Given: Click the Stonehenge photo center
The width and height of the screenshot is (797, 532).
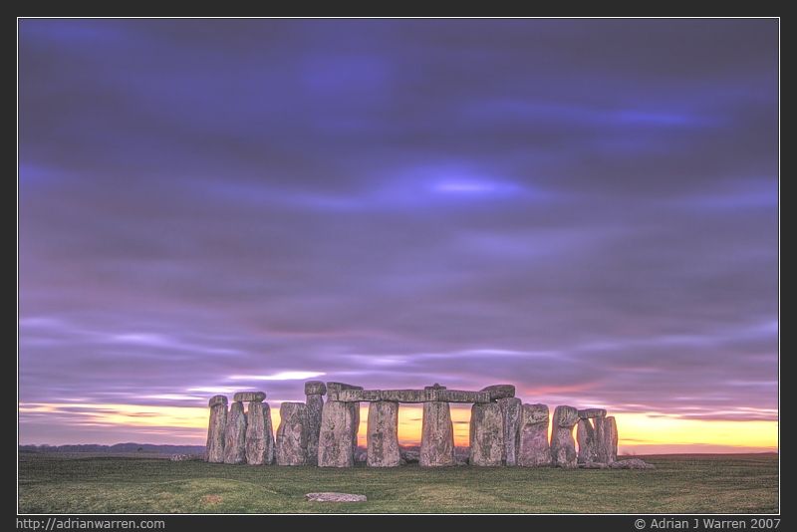Looking at the screenshot, I should (x=398, y=265).
